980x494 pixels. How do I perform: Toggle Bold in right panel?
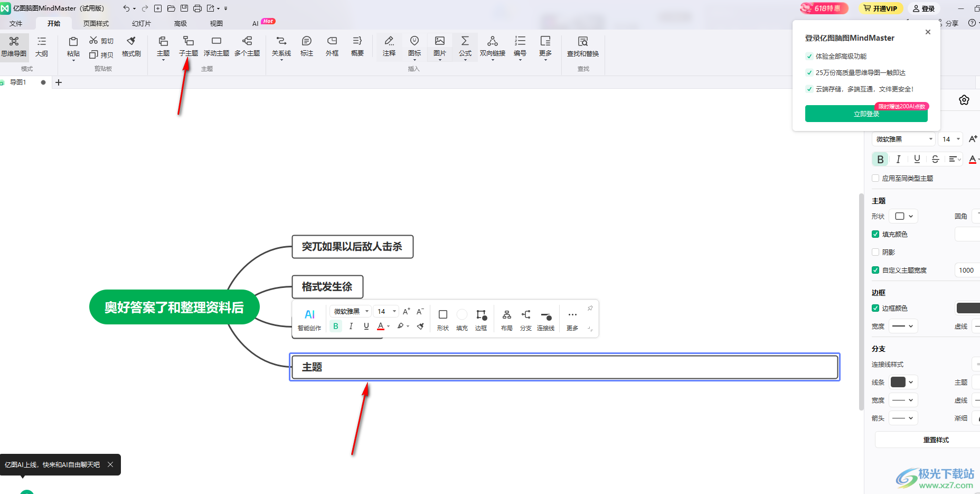click(x=880, y=159)
